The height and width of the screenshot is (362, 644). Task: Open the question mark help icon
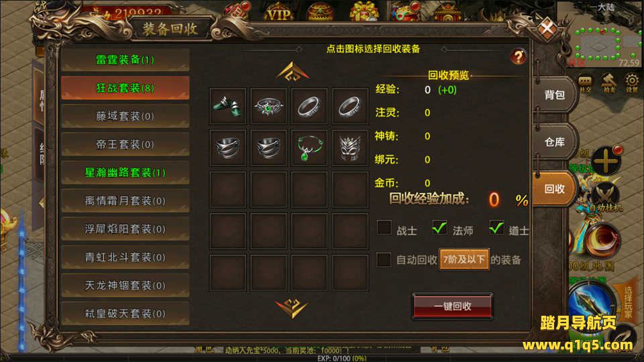(518, 56)
